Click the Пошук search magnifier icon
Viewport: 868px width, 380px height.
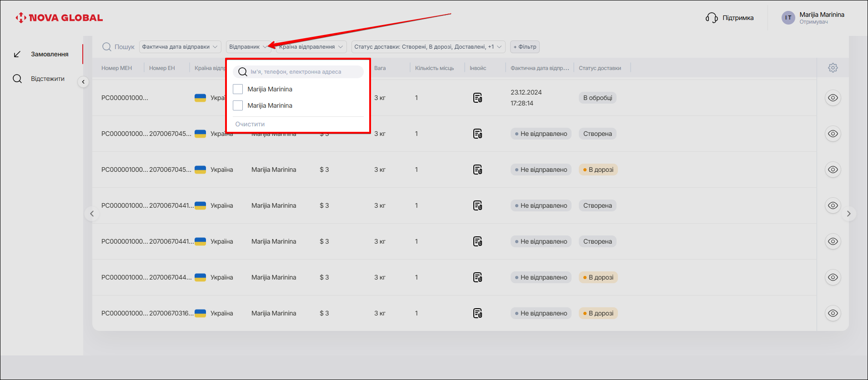[x=107, y=47]
